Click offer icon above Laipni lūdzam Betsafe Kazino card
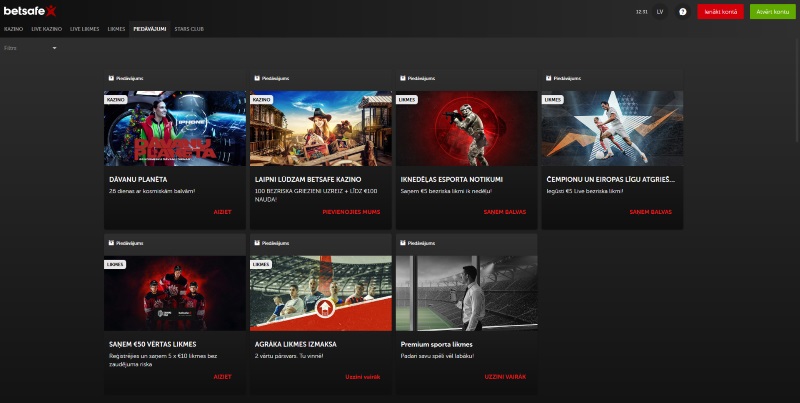The image size is (800, 403). pos(257,79)
